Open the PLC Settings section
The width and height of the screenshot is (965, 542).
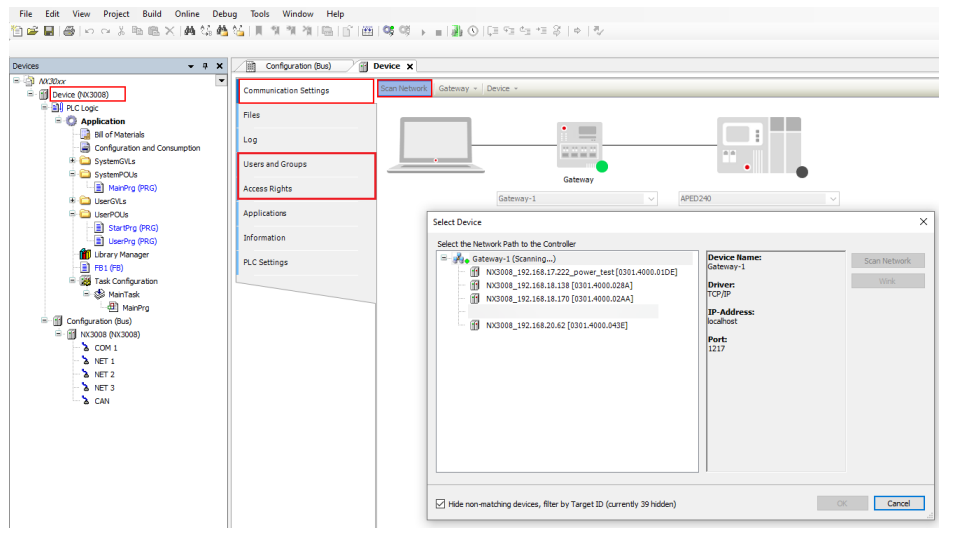pos(266,262)
